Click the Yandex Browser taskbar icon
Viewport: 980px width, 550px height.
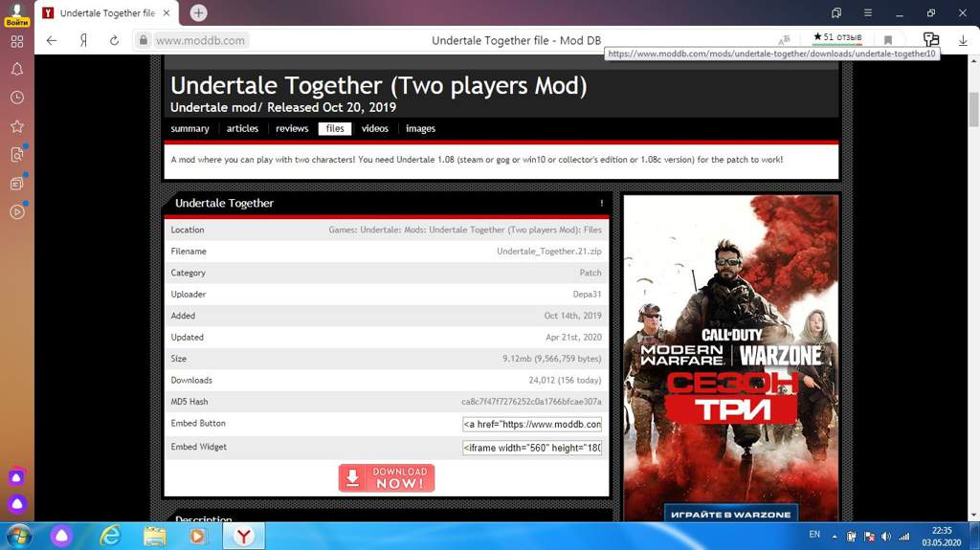243,536
